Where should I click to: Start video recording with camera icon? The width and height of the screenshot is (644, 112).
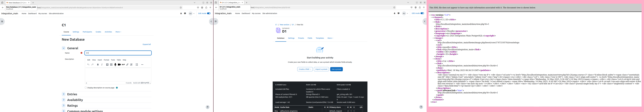coord(119,65)
